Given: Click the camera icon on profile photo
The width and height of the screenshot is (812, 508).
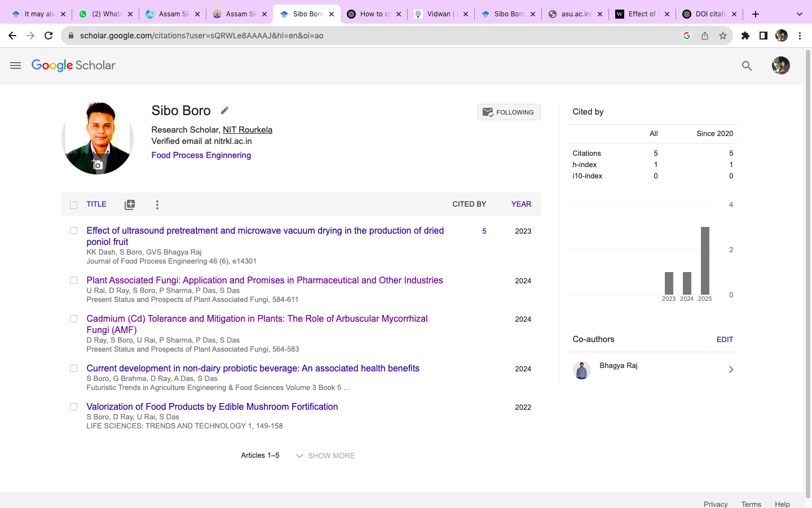Looking at the screenshot, I should point(98,164).
